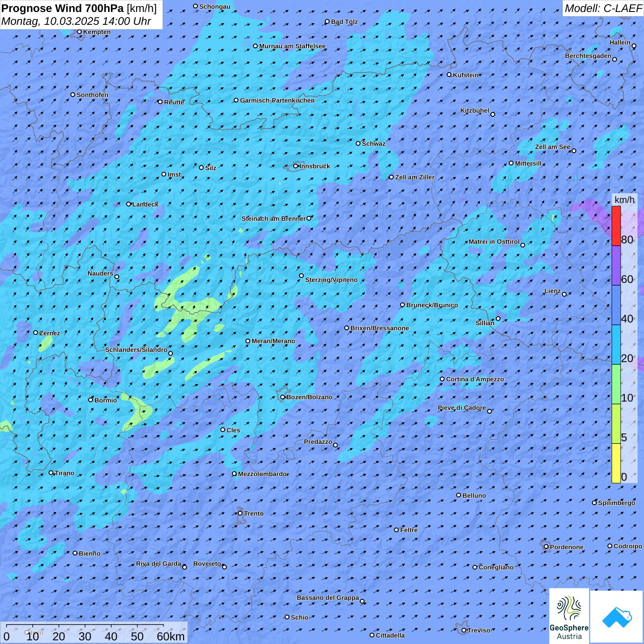
Task: Click the Tirano label
Action: [x=64, y=473]
